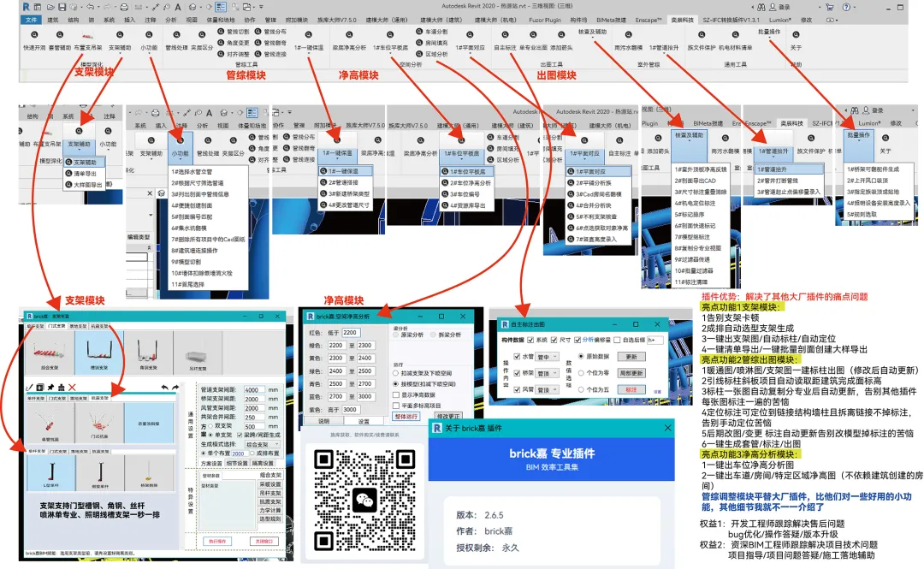Click the 力学计算 button
The image size is (924, 569).
tap(269, 510)
